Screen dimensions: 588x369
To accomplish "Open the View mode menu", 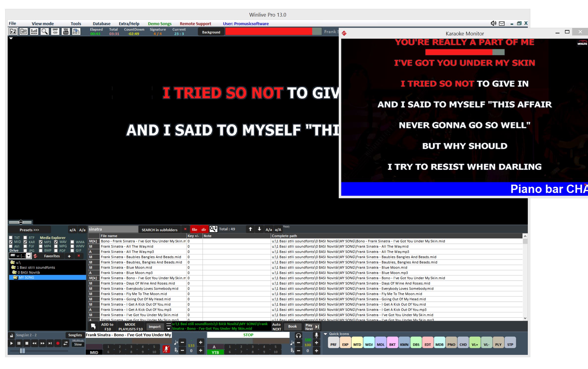I will [43, 24].
